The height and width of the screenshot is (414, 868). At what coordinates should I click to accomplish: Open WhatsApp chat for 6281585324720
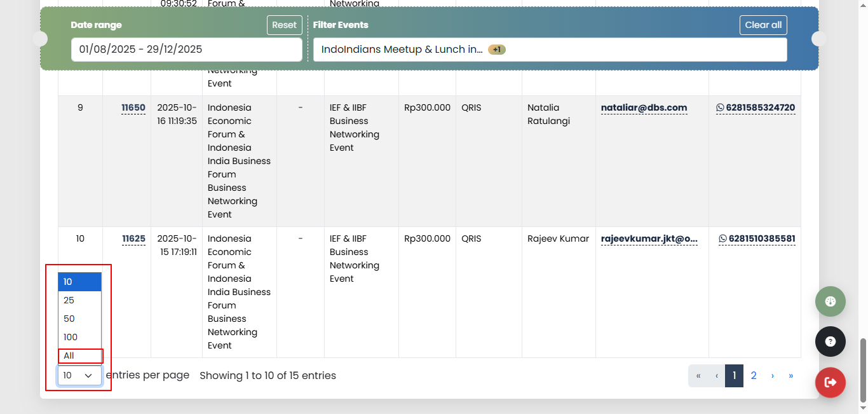point(755,107)
